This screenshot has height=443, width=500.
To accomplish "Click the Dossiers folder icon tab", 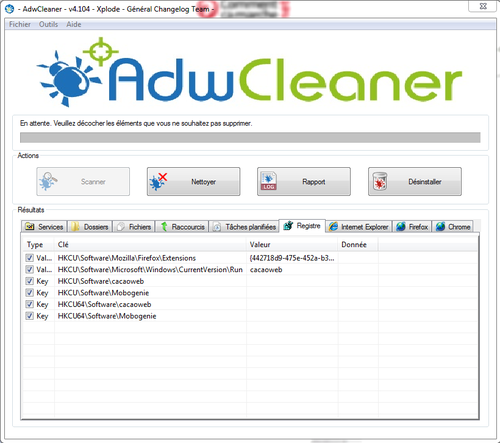I will pyautogui.click(x=75, y=227).
